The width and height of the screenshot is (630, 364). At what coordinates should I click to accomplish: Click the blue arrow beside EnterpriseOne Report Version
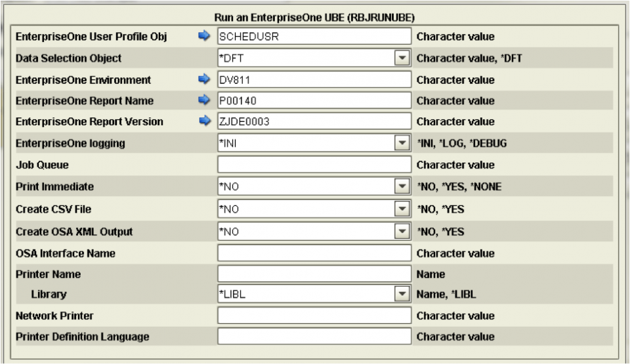click(x=205, y=121)
